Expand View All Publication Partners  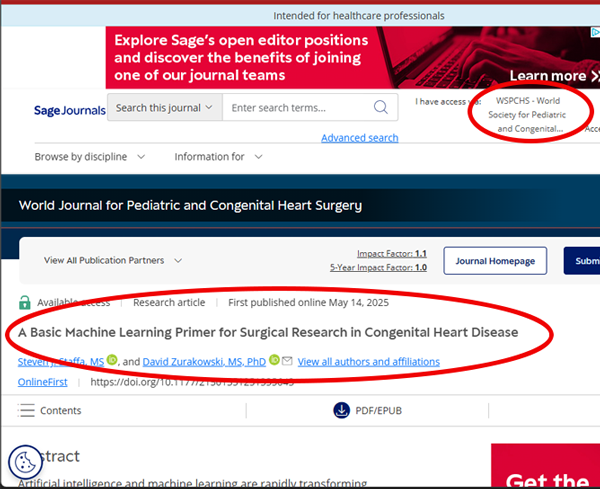(x=112, y=261)
